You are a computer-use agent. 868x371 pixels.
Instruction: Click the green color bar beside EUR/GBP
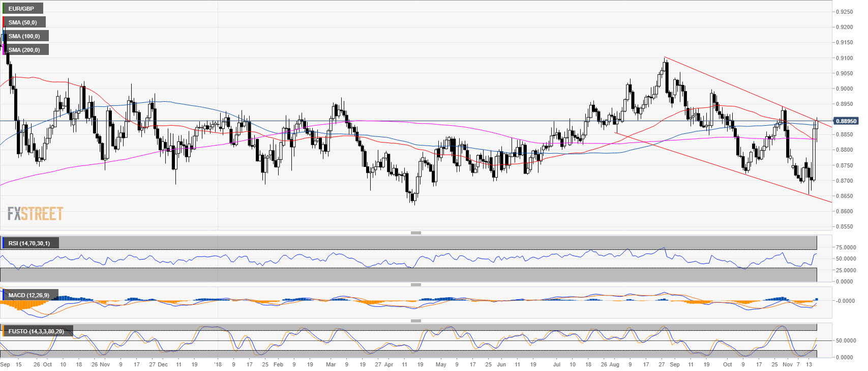click(x=3, y=9)
